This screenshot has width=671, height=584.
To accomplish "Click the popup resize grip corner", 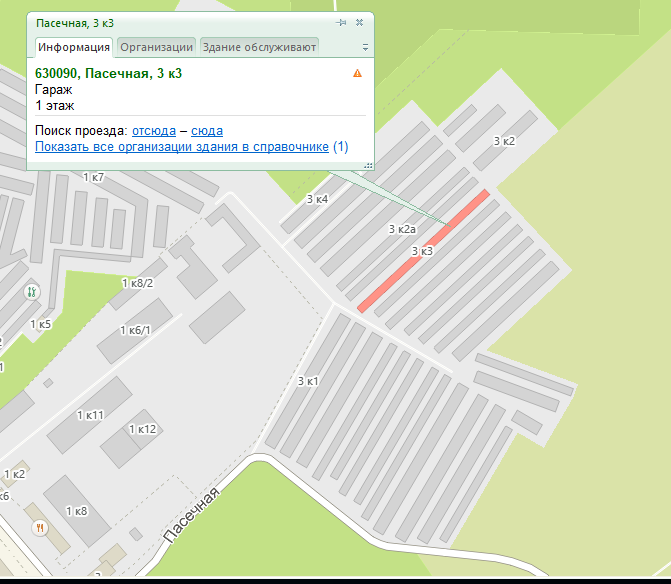I will pos(368,165).
